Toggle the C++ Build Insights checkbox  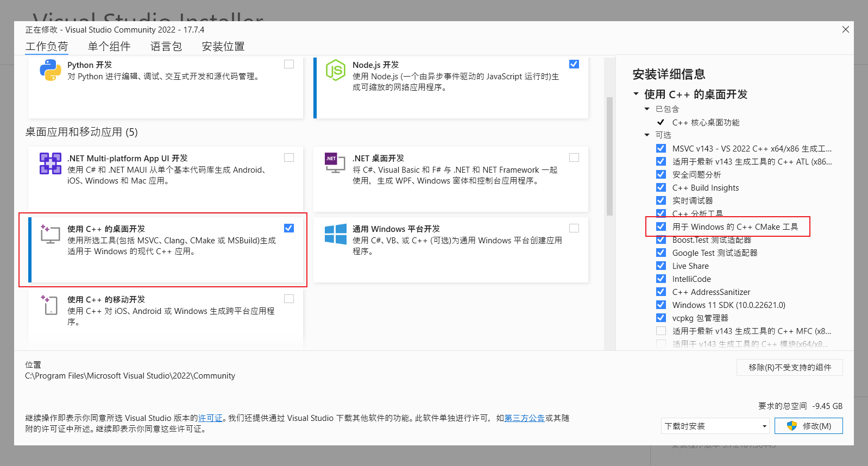tap(661, 187)
